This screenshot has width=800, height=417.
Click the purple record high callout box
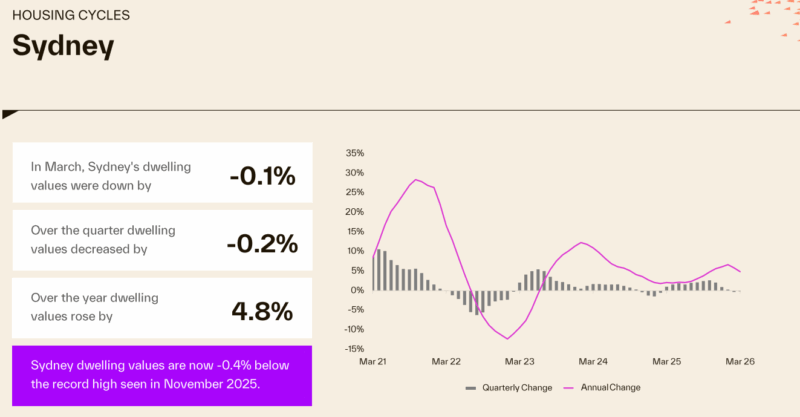162,375
